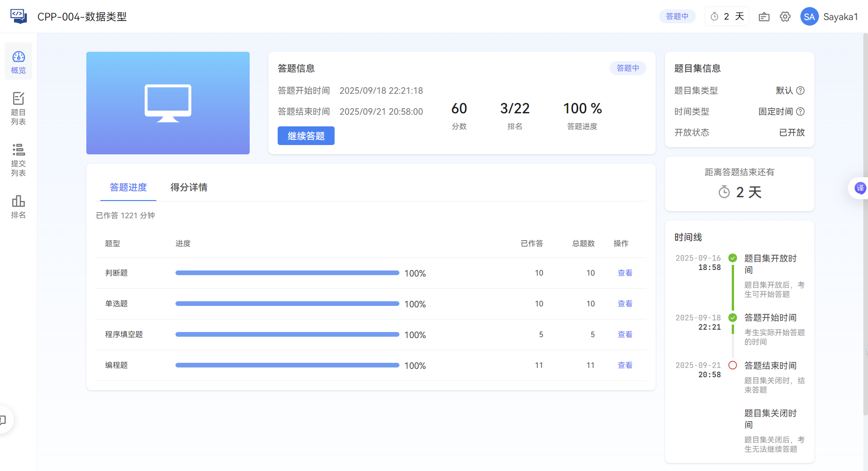Click the 判断题 progress bar
This screenshot has height=471, width=868.
coord(287,273)
